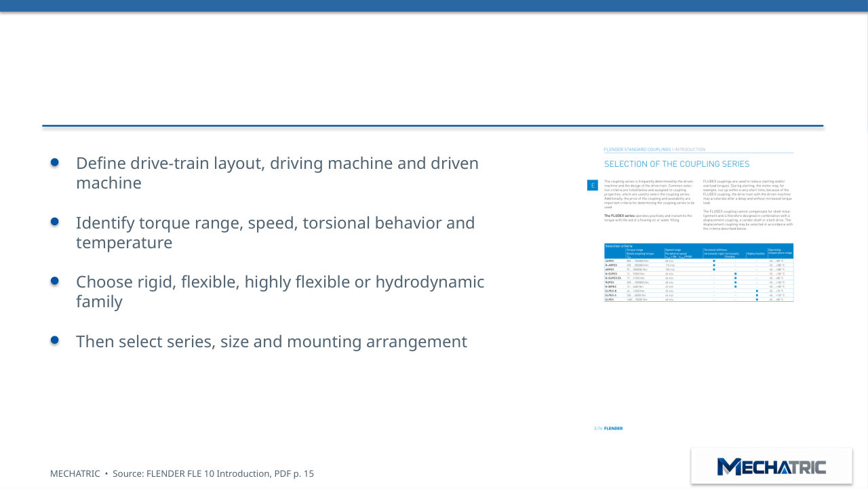Viewport: 868px width, 489px height.
Task: Open the Flender catalog page thumbnail
Action: (x=692, y=289)
